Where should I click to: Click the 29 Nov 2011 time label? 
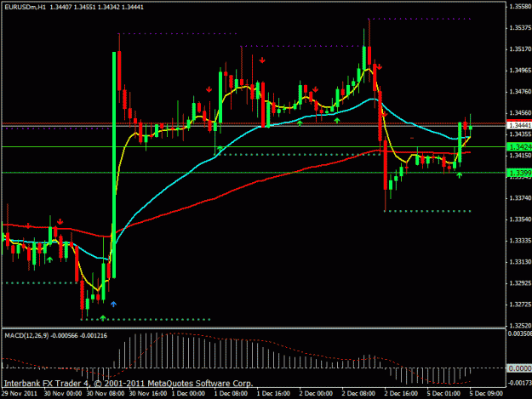pyautogui.click(x=20, y=394)
